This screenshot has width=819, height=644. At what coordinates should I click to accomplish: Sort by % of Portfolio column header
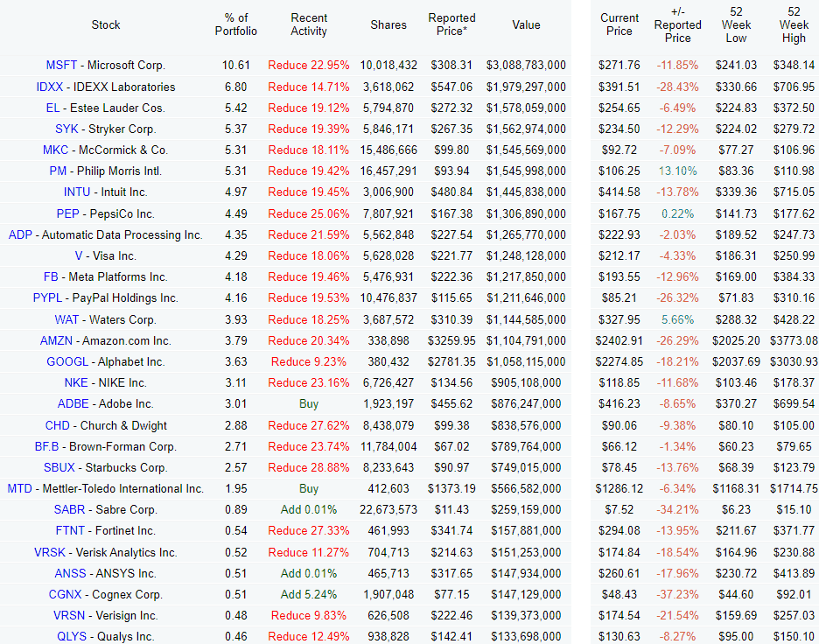tap(236, 24)
